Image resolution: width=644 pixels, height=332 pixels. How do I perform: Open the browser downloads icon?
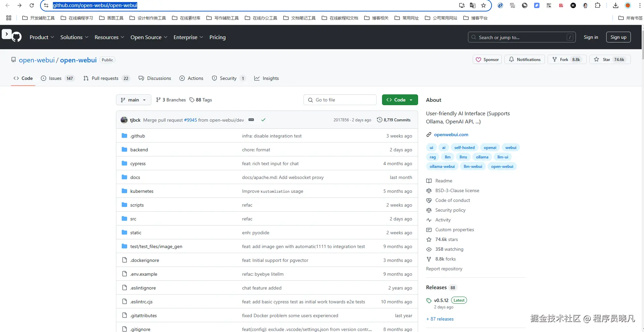pos(616,5)
